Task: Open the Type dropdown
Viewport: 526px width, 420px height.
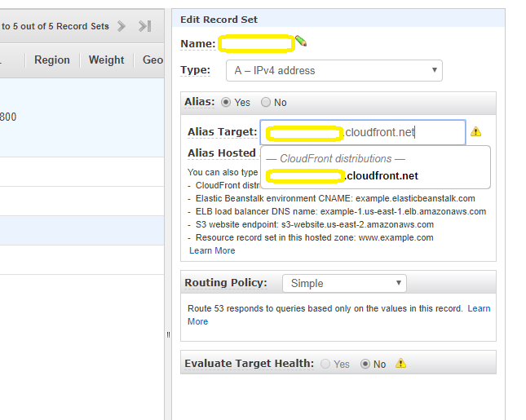Action: point(334,70)
